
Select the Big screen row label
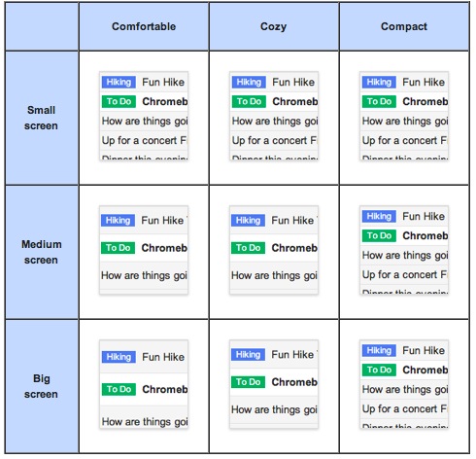[x=41, y=386]
